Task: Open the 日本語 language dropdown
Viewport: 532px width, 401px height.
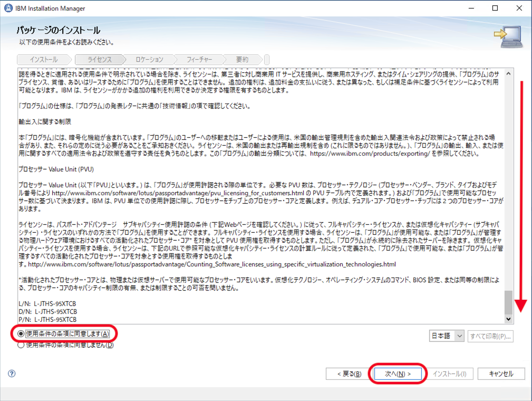Action: 447,336
